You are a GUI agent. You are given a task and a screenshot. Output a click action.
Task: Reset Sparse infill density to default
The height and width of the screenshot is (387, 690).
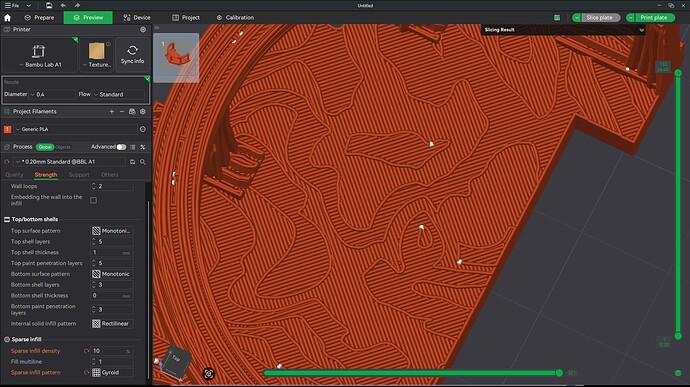[x=86, y=351]
